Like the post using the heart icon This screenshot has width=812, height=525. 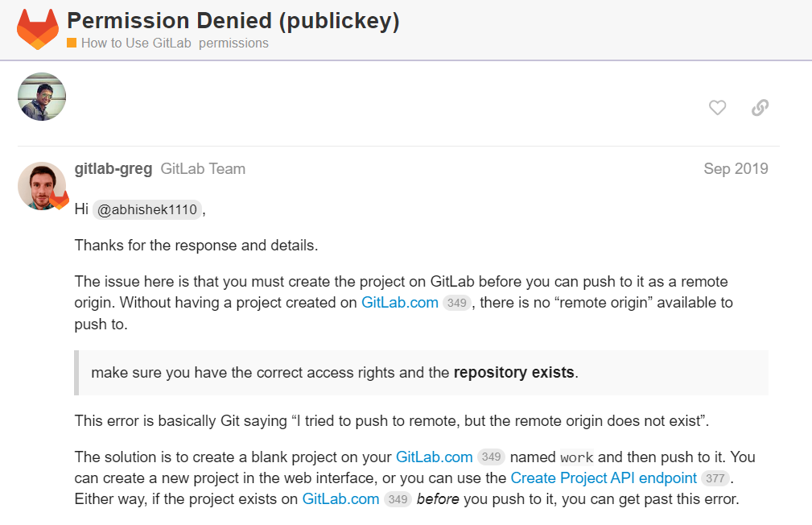pyautogui.click(x=716, y=107)
